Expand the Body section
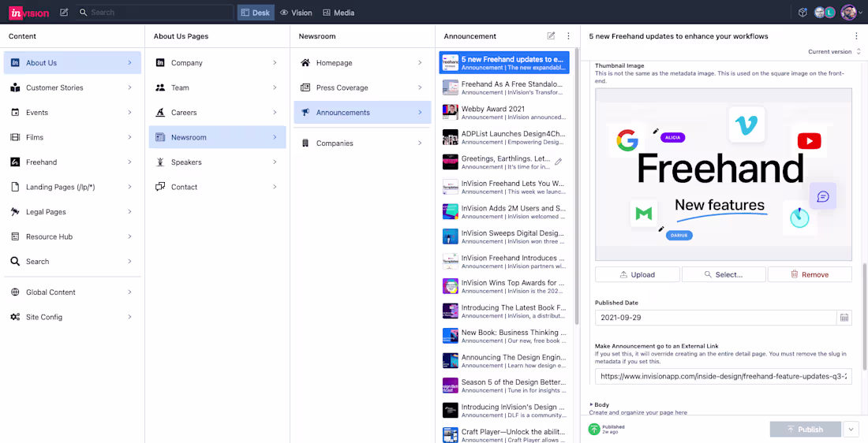Screen dimensions: 868x443 pyautogui.click(x=599, y=405)
